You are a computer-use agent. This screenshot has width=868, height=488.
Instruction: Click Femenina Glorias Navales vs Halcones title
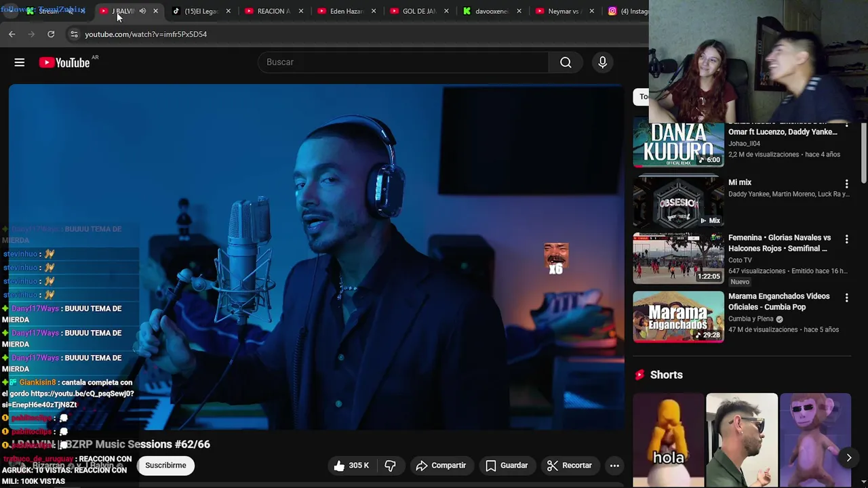click(x=779, y=243)
